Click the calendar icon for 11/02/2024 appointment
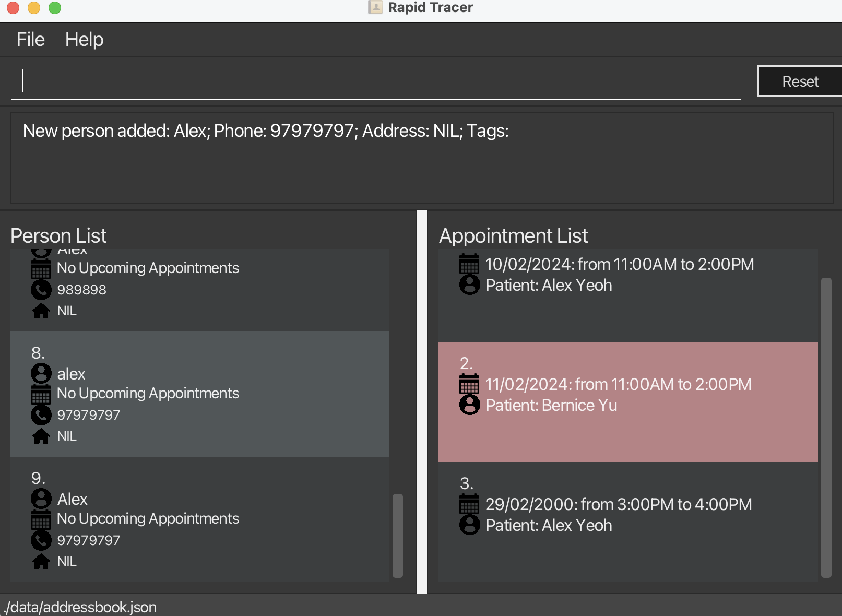Image resolution: width=842 pixels, height=616 pixels. tap(469, 384)
